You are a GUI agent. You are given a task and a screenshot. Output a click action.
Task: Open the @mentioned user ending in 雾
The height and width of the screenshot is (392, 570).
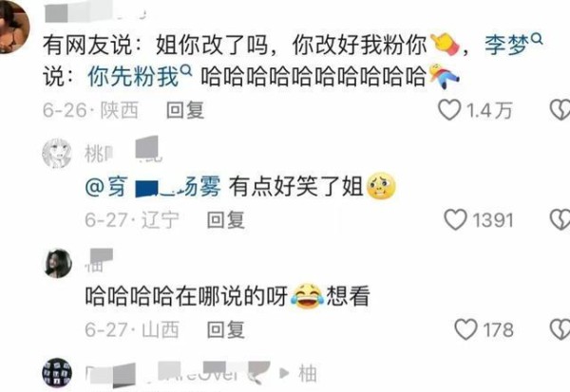(x=153, y=187)
